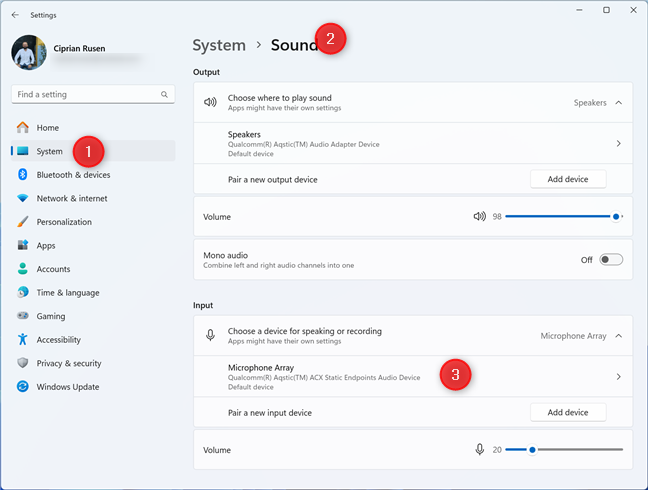The width and height of the screenshot is (648, 490).
Task: Open Speakers device properties
Action: tap(618, 143)
